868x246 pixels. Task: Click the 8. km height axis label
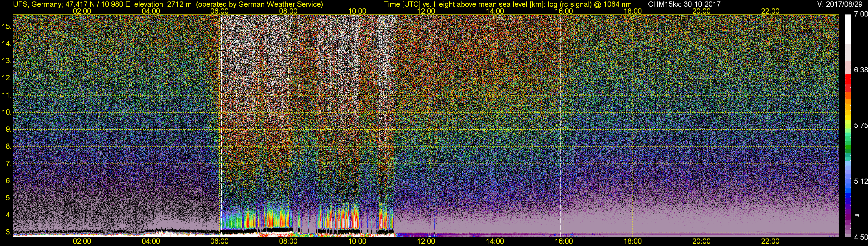point(8,147)
